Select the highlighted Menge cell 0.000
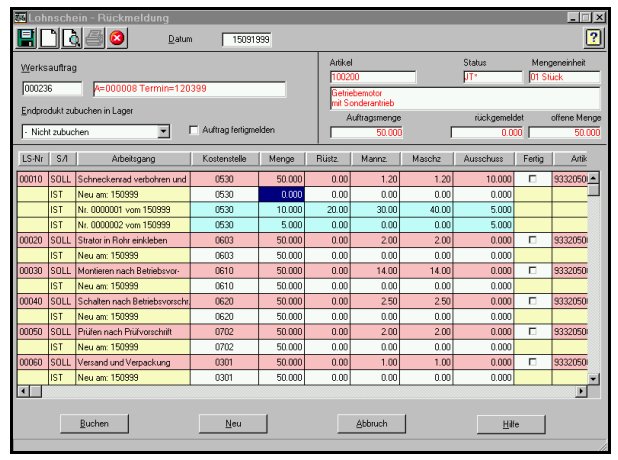Screen dimensions: 618x460 coord(281,194)
